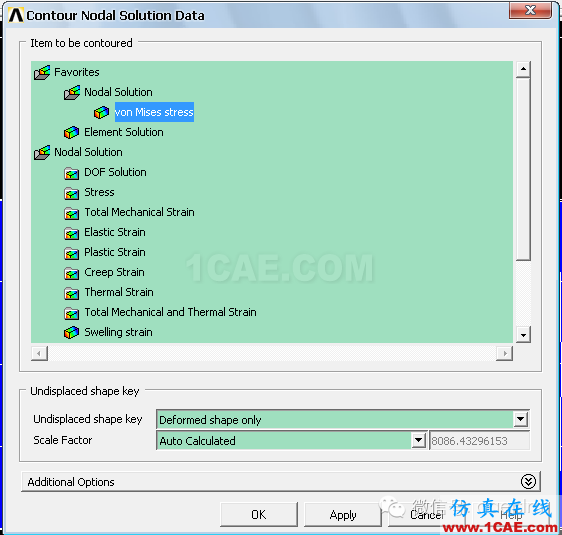Select Total Mechanical and Thermal Strain item
The height and width of the screenshot is (535, 562).
pos(170,312)
